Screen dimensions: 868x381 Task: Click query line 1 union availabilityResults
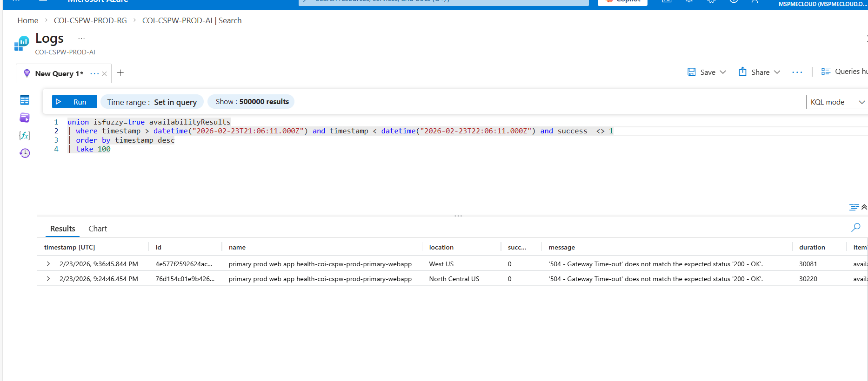coord(149,122)
